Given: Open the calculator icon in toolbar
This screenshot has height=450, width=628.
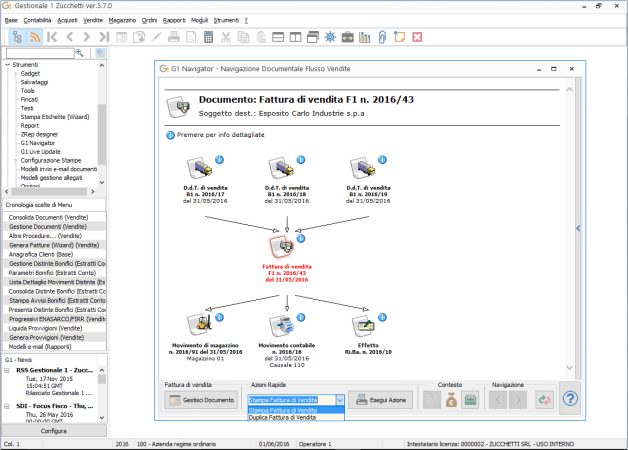Looking at the screenshot, I should pyautogui.click(x=209, y=37).
